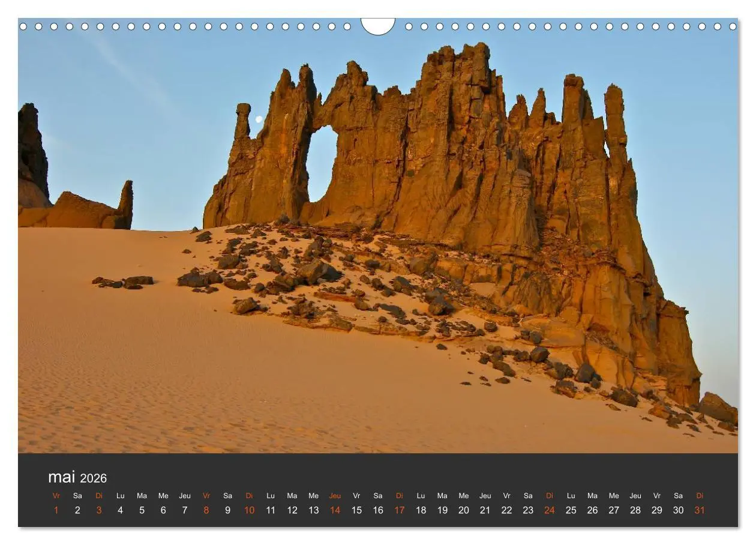Select Sunday date 17
Image resolution: width=756 pixels, height=545 pixels.
400,510
